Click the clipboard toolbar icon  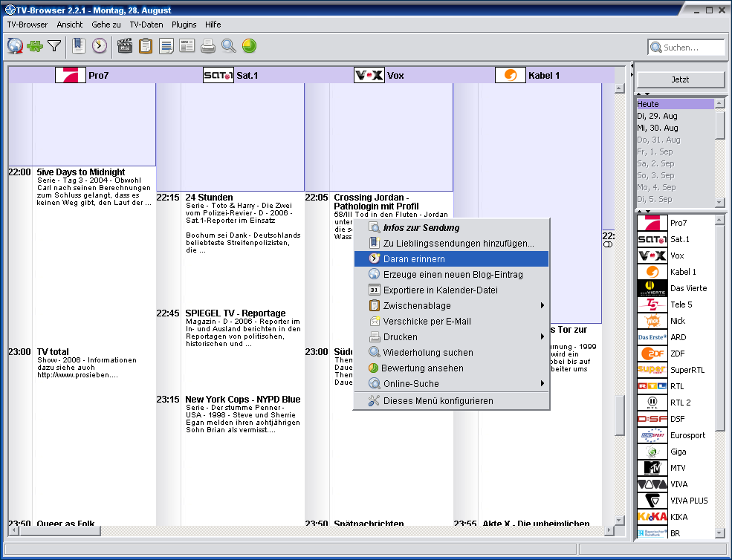tap(146, 46)
